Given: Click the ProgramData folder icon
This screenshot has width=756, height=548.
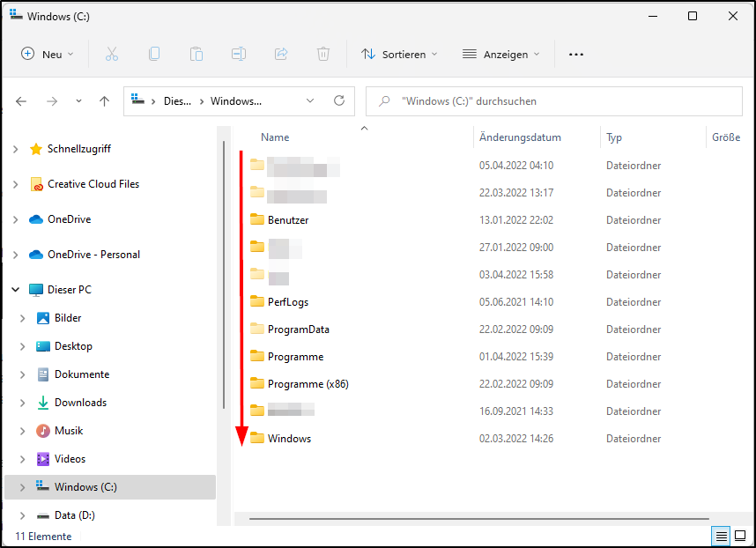Looking at the screenshot, I should click(257, 330).
